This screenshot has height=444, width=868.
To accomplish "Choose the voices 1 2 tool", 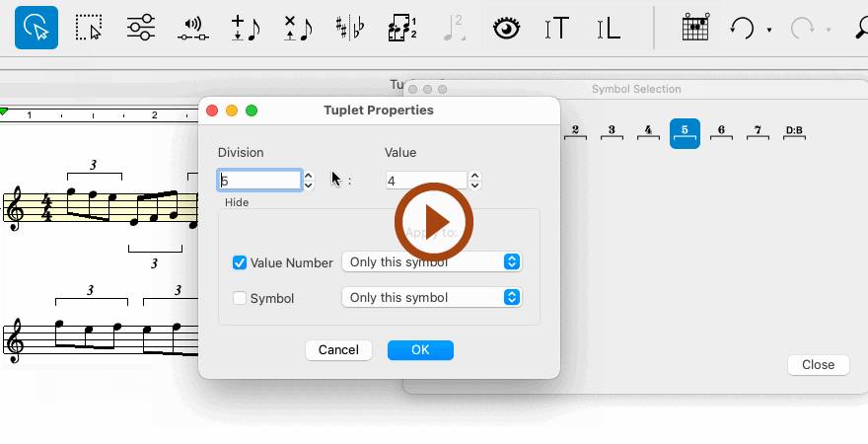I will (402, 28).
